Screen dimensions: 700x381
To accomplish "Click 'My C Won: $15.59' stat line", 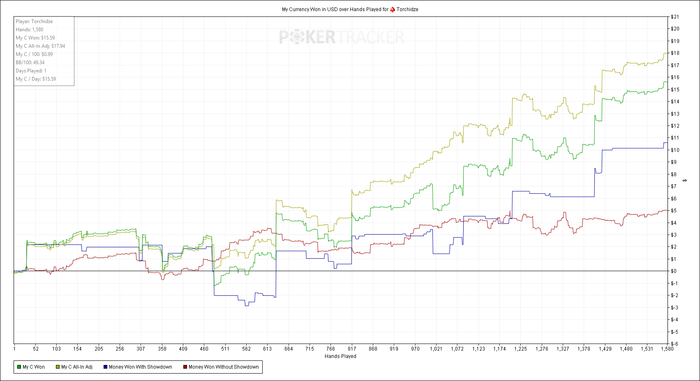I will pos(35,38).
